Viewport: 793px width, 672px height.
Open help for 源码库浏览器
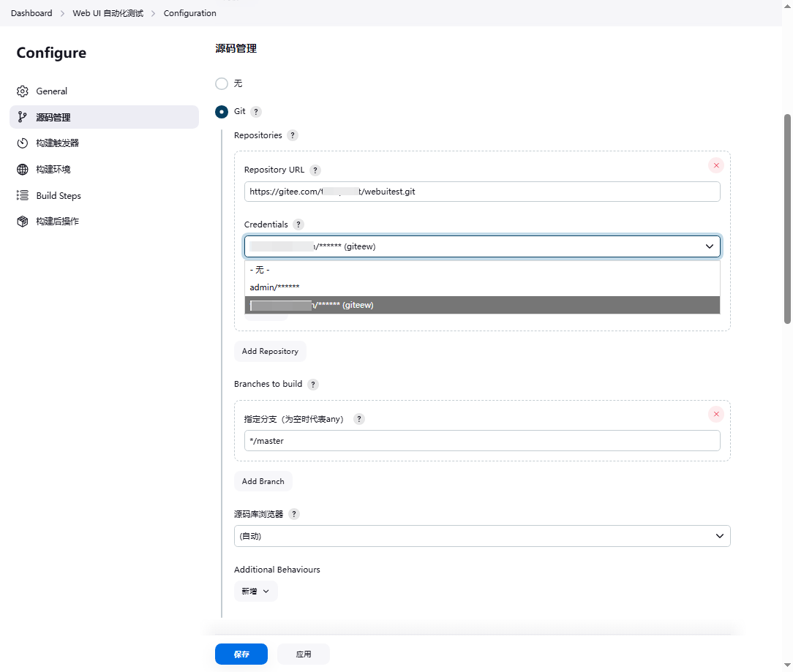tap(294, 514)
